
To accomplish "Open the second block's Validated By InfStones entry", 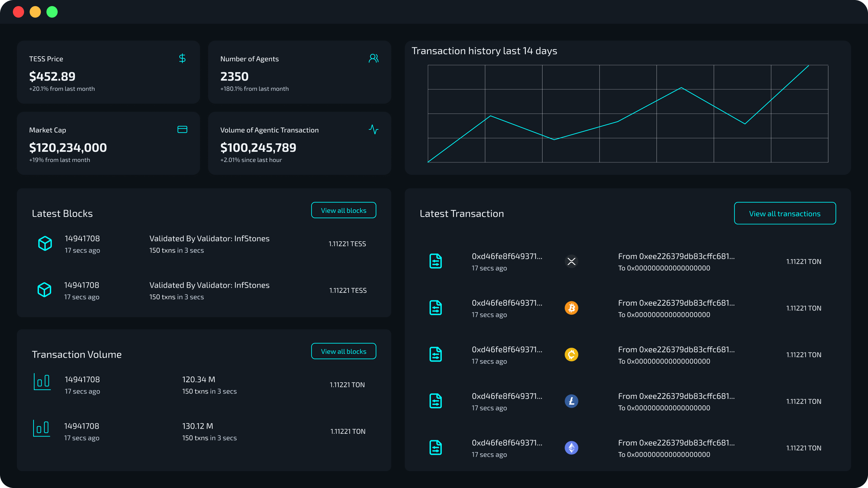I will click(209, 285).
